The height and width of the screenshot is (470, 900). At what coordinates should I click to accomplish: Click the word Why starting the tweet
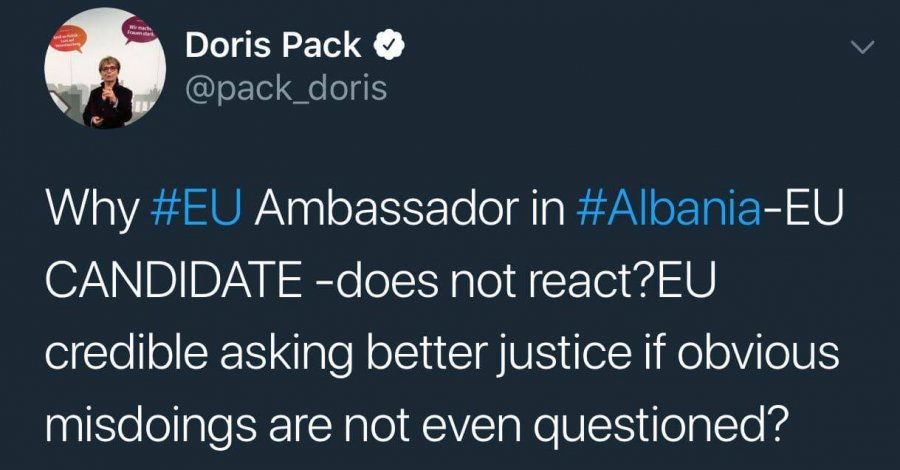(91, 211)
